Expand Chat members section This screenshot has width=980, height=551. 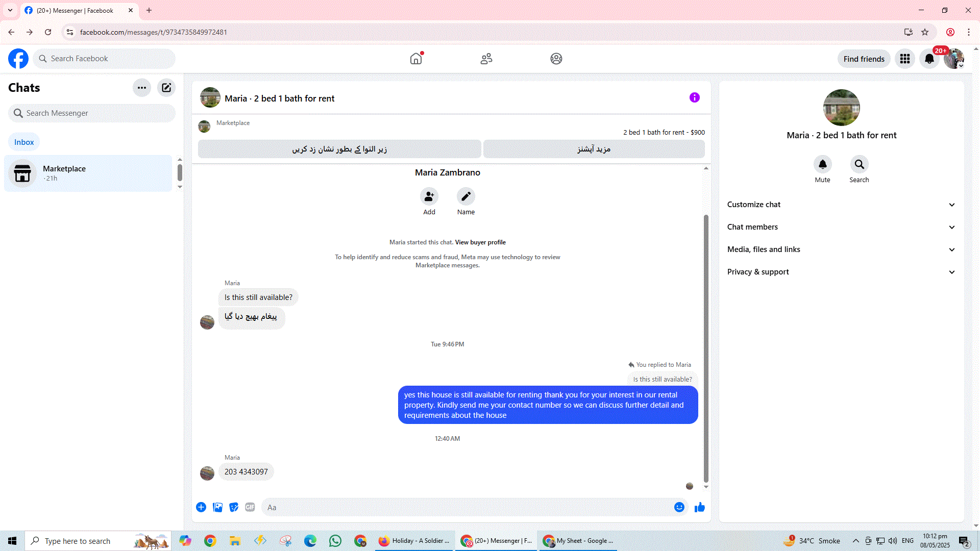coord(841,227)
